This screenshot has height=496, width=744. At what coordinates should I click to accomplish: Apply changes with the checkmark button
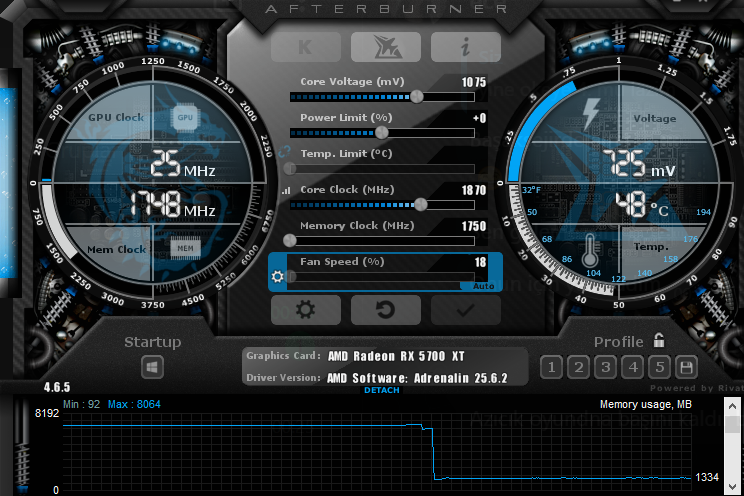465,310
